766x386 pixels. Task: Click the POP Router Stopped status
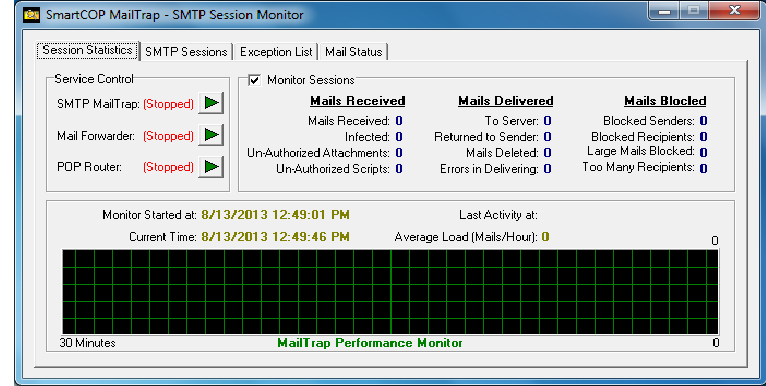pos(169,167)
